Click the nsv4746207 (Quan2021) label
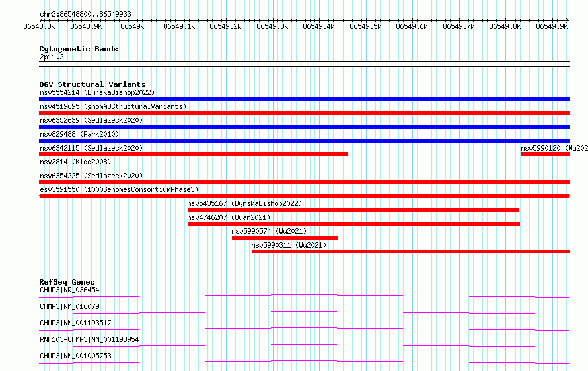The image size is (588, 371). pos(229,217)
